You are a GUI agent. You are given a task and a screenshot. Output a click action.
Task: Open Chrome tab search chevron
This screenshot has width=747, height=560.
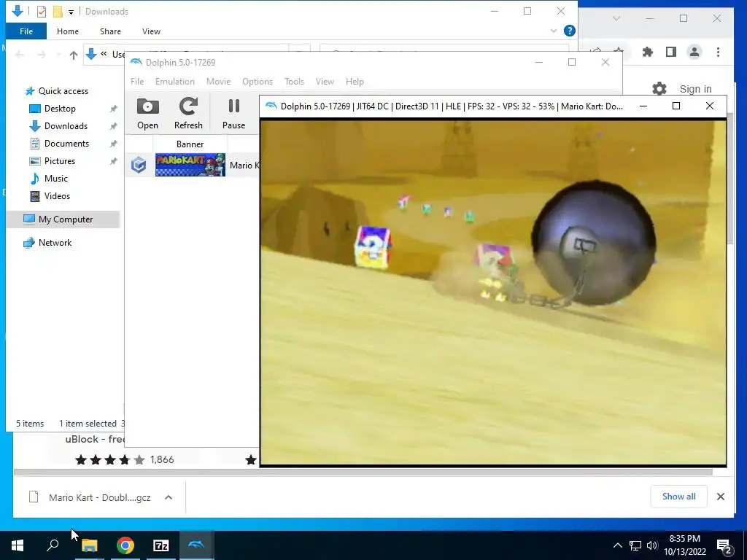click(x=616, y=18)
